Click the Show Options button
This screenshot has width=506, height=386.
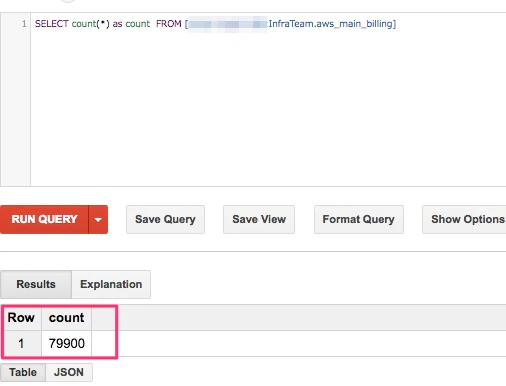(x=465, y=219)
